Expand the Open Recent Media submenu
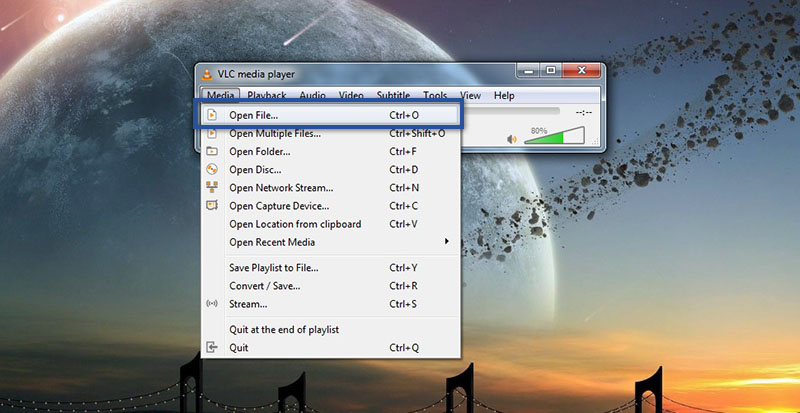The width and height of the screenshot is (800, 413). (272, 242)
